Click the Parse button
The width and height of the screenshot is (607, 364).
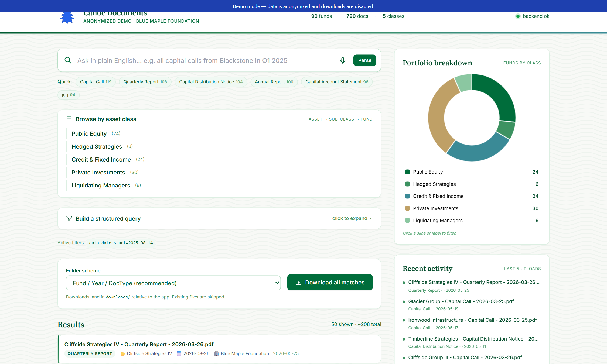(365, 60)
